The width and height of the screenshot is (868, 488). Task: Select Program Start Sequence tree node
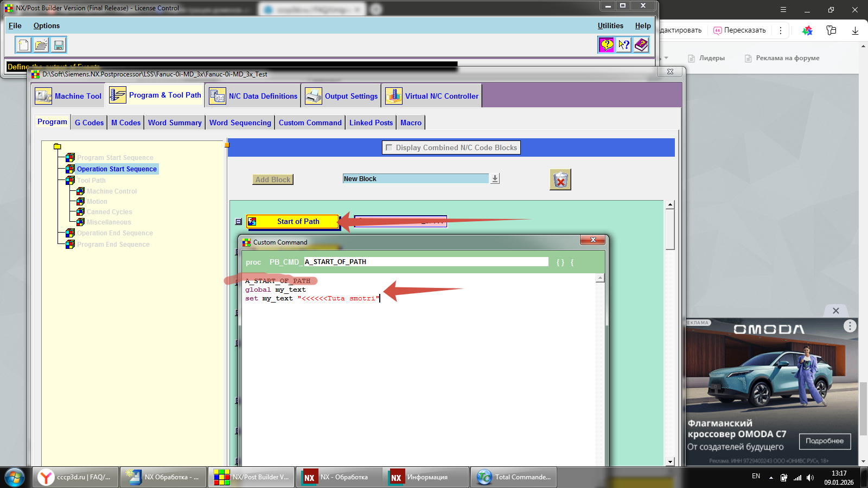pos(115,158)
